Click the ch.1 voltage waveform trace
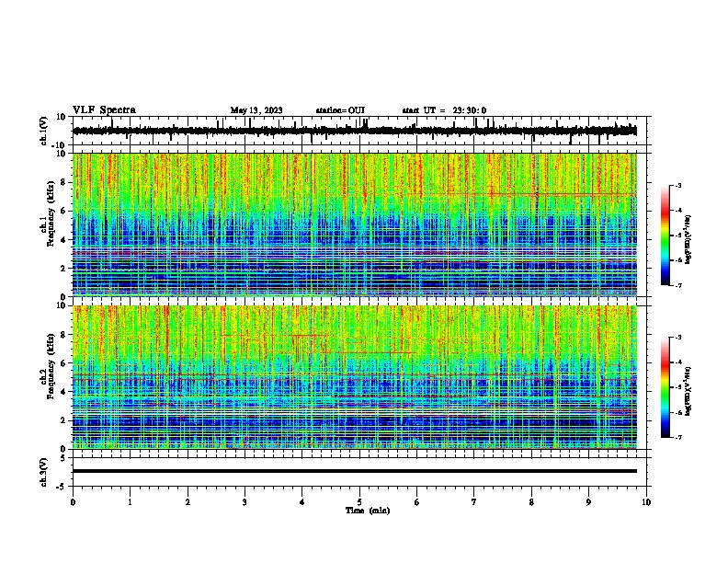Screen dimensions: 728x563 click(355, 131)
